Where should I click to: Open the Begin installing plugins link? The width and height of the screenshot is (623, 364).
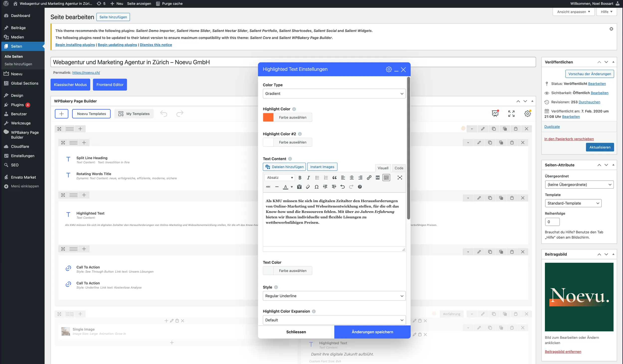[75, 45]
